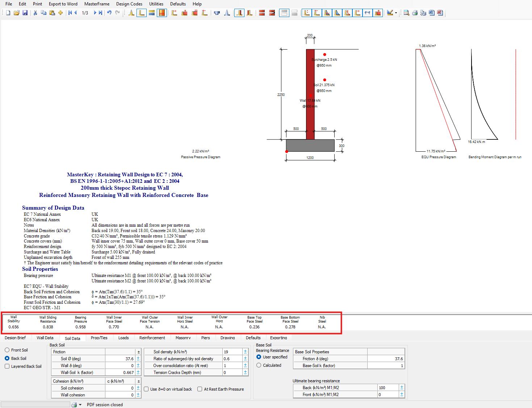The width and height of the screenshot is (532, 408).
Task: Click the ± stepper beside Soil density
Action: coord(245,352)
